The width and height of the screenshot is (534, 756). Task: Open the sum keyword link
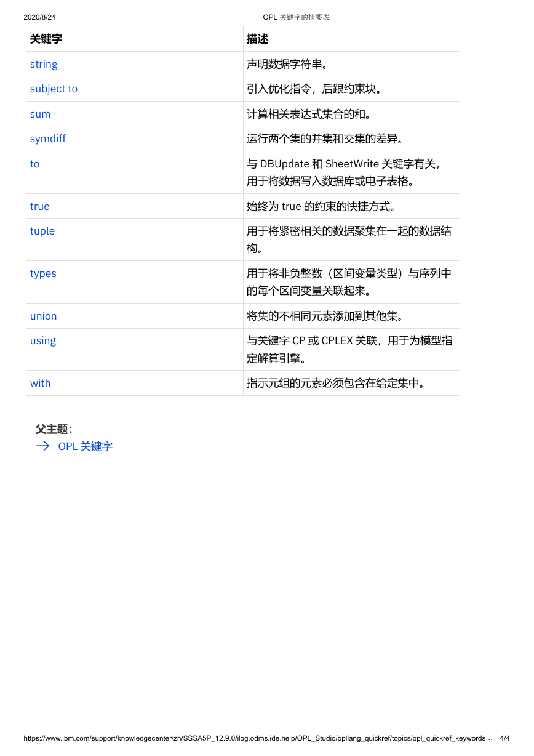pyautogui.click(x=40, y=114)
